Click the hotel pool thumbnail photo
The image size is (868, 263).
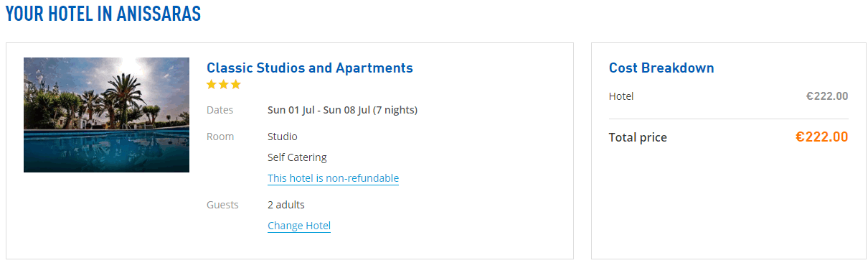pyautogui.click(x=106, y=115)
